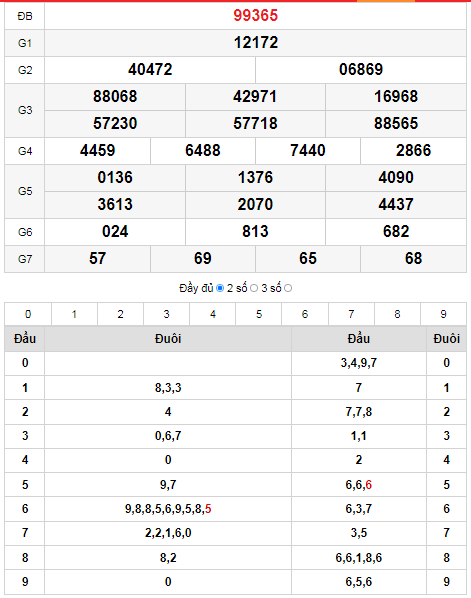The image size is (471, 598).
Task: Select the "Đầy đủ" radio button
Action: coord(220,288)
